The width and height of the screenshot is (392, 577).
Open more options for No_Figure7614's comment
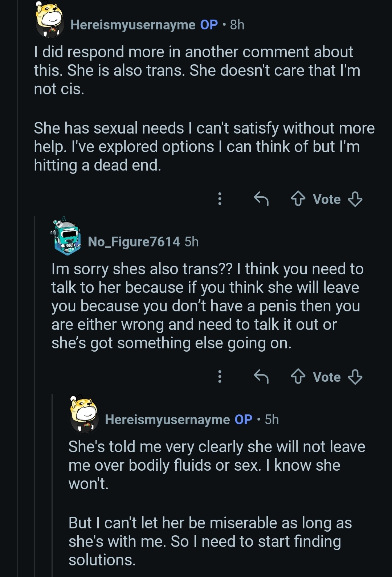coord(220,377)
